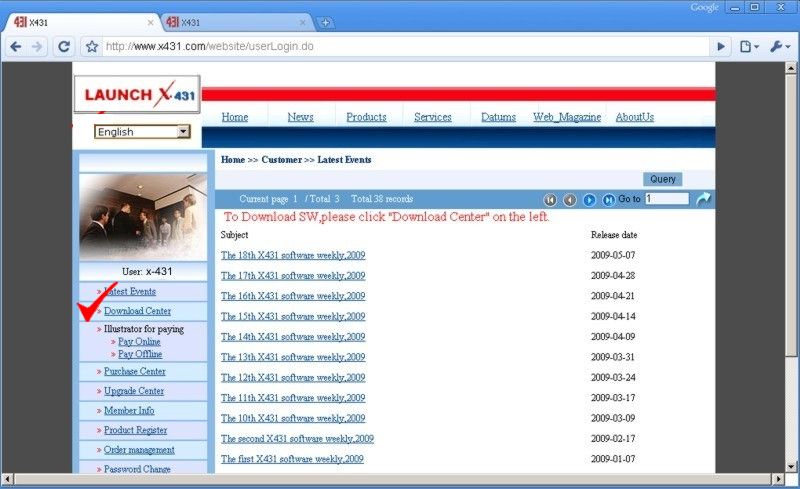Screen dimensions: 800x489
Task: Click the Customer breadcrumb text
Action: [x=282, y=160]
